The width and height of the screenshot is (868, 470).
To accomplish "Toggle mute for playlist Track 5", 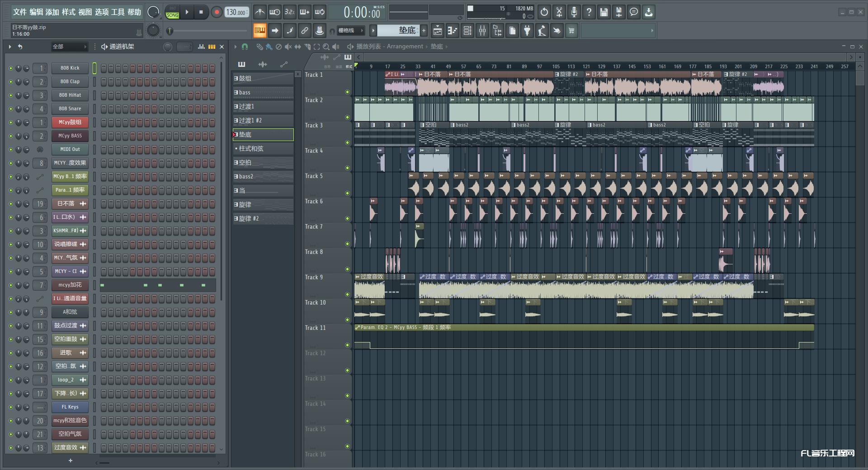I will (347, 193).
